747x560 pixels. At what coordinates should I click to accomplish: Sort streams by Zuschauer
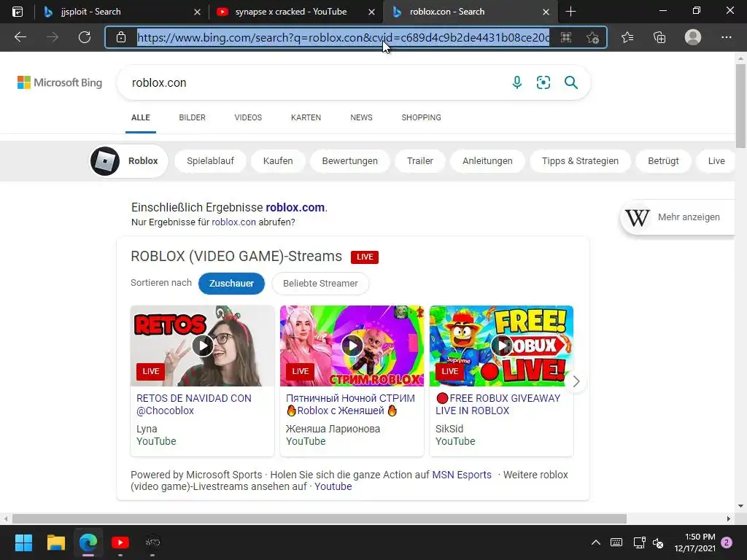click(x=231, y=284)
